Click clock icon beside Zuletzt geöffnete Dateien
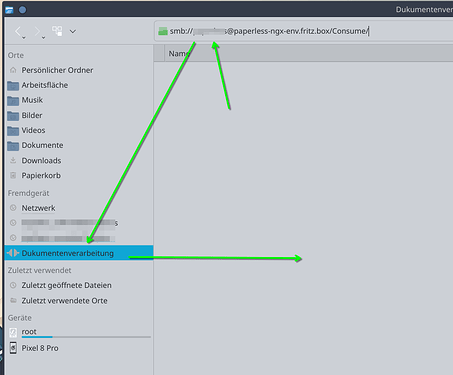Screen dimensions: 453x375 pos(13,285)
